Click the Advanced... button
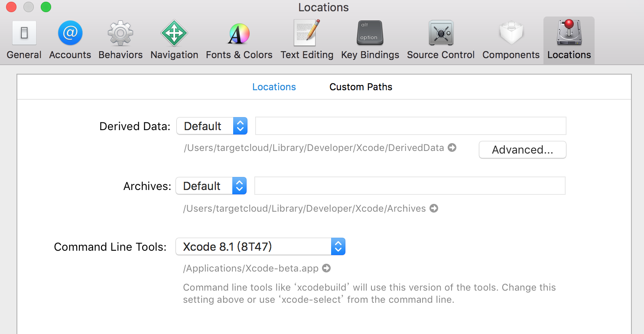The width and height of the screenshot is (644, 334). pos(523,150)
